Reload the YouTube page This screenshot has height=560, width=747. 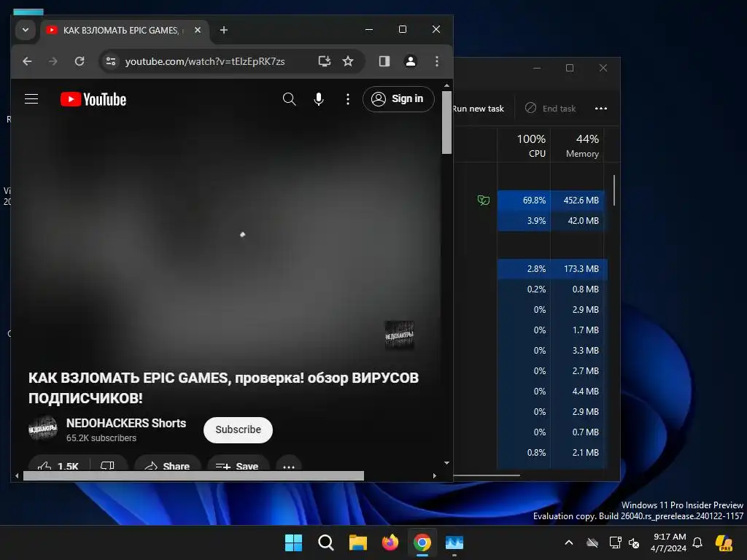point(80,61)
